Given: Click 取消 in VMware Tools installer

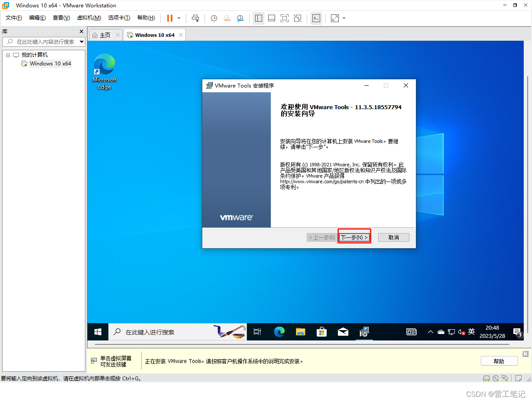Looking at the screenshot, I should (x=393, y=237).
